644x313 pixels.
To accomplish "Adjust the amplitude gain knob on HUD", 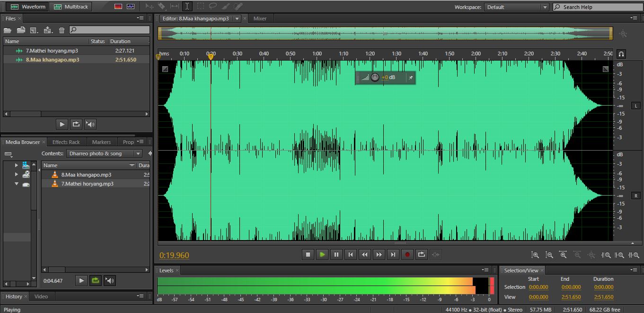I will pos(375,77).
